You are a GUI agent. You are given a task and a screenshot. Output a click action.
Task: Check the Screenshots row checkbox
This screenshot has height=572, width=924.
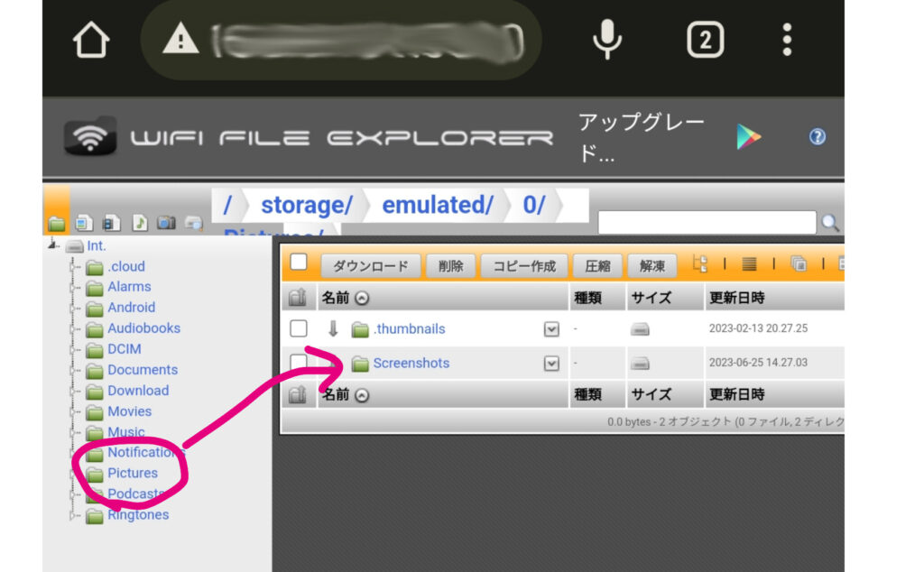[x=299, y=362]
